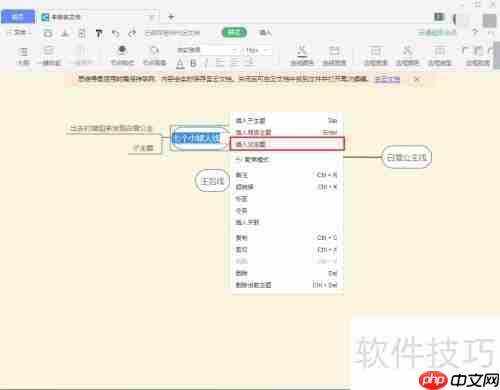Image resolution: width=500 pixels, height=390 pixels.
Task: Choose the context menu item with Tab shortcut
Action: pyautogui.click(x=287, y=120)
